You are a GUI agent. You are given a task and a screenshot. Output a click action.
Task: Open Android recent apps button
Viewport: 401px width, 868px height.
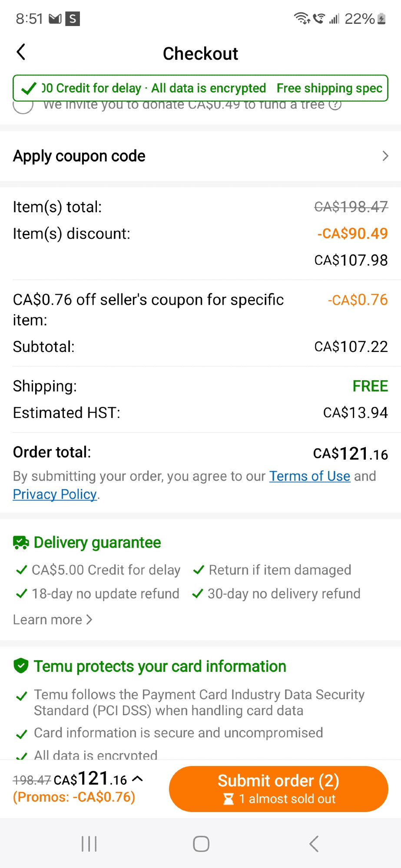(89, 844)
